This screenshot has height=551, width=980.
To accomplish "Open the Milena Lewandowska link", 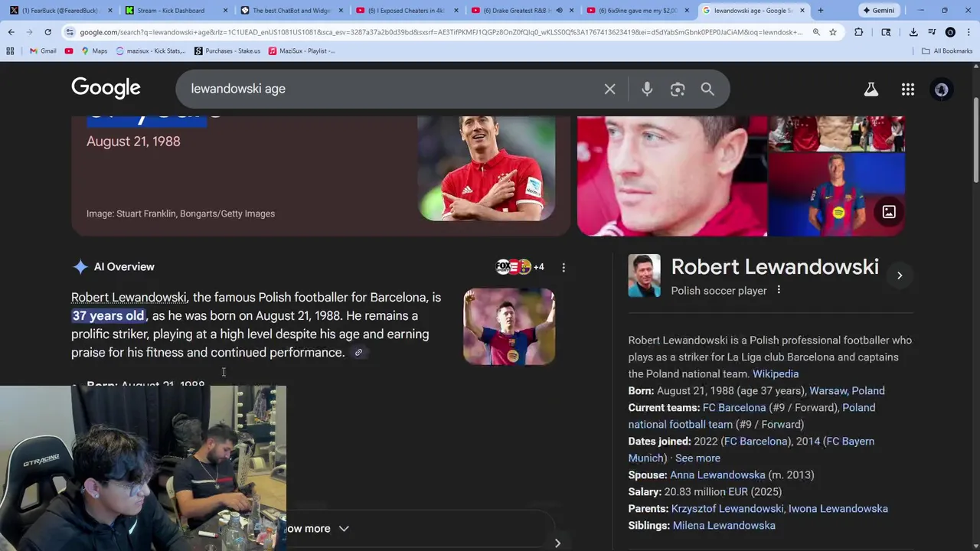I will coord(724,526).
